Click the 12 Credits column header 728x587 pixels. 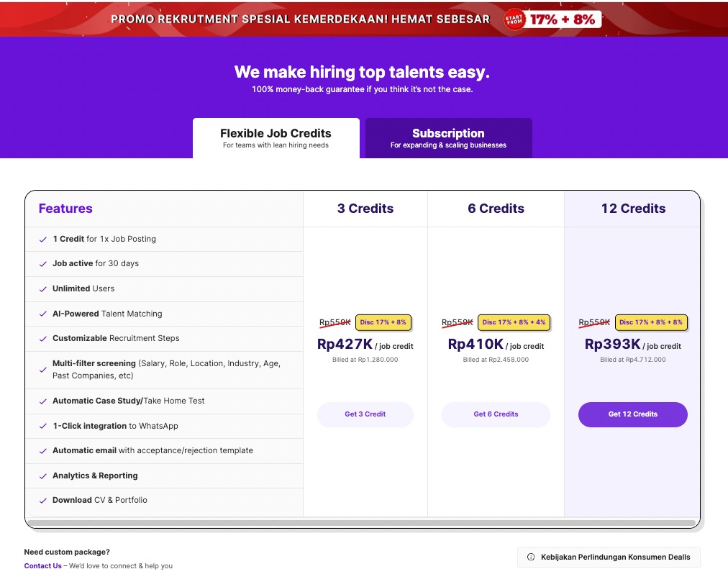633,209
